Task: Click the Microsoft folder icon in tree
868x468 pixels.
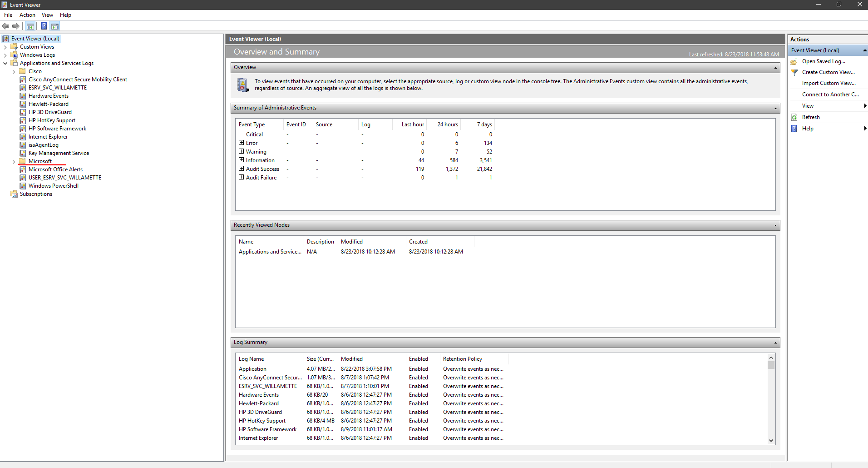Action: [22, 161]
